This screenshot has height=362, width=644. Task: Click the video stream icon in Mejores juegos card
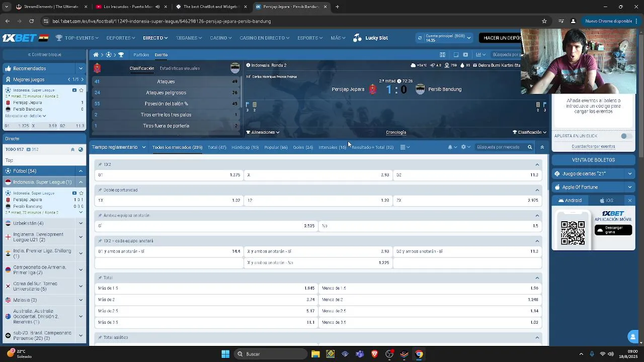click(74, 90)
